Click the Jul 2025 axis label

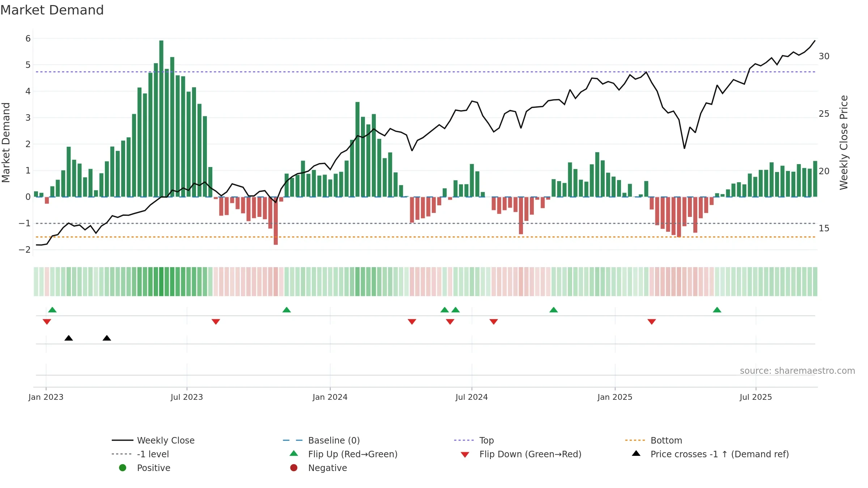[x=756, y=397]
